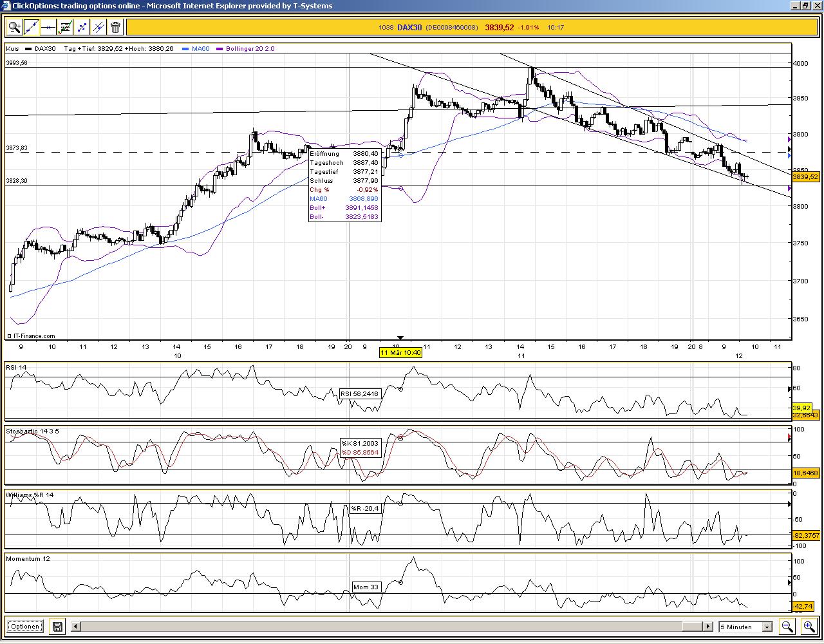Select the scale adjustment tool
The image size is (824, 644).
82,27
